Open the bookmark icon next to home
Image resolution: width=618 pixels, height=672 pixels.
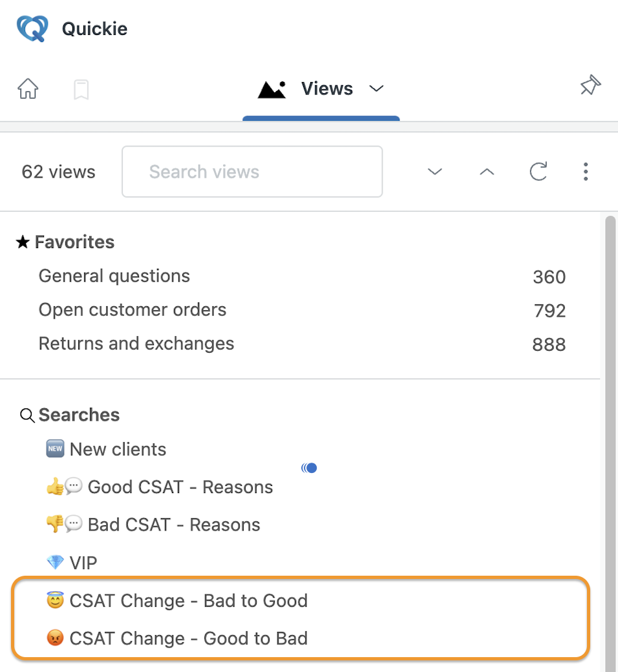pyautogui.click(x=81, y=90)
